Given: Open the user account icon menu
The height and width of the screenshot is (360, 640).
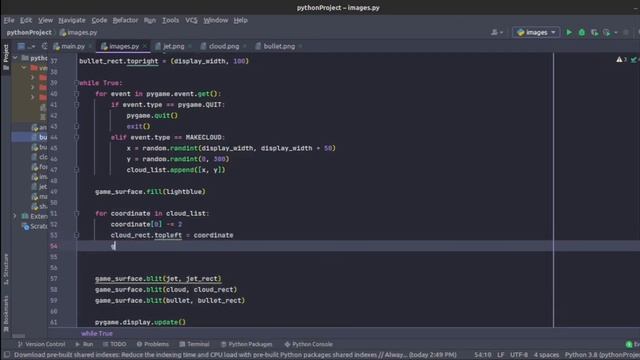Looking at the screenshot, I should (496, 32).
